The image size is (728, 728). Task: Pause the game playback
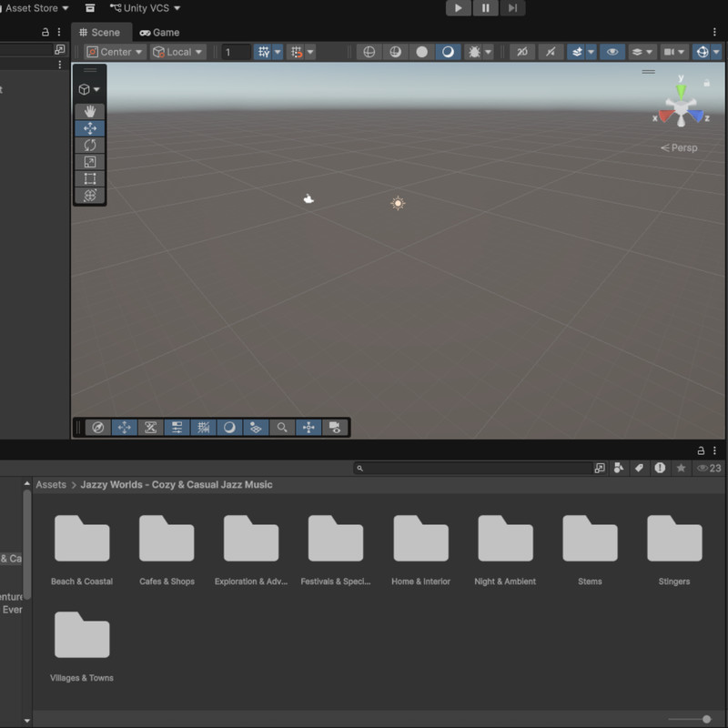485,8
